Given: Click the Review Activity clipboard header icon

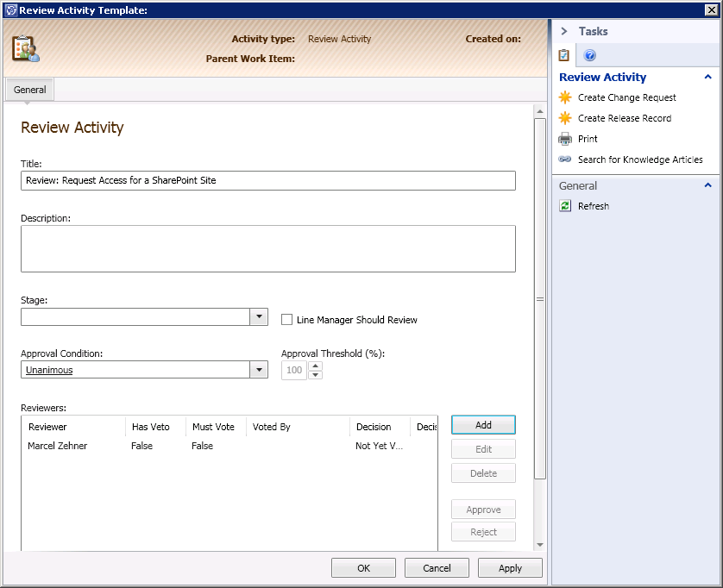Looking at the screenshot, I should point(25,48).
